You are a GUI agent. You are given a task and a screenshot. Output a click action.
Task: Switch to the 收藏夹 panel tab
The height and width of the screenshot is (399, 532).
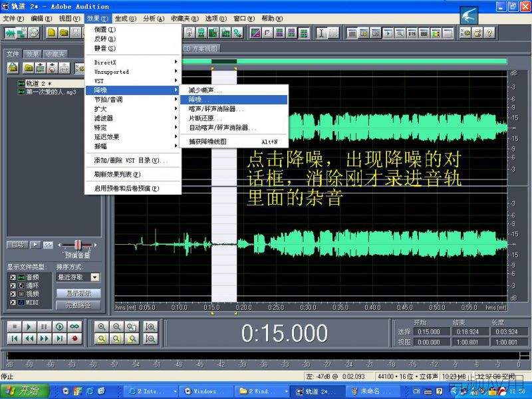point(55,54)
